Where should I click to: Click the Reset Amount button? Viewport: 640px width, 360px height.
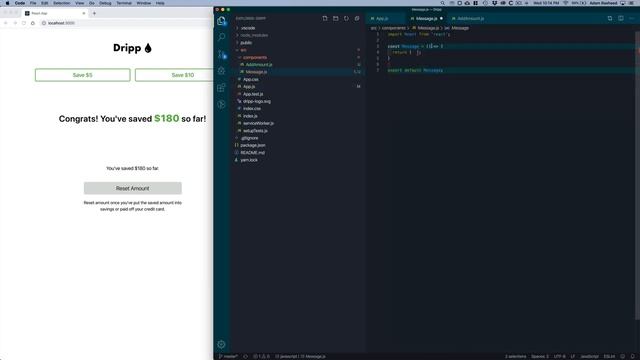[x=133, y=189]
